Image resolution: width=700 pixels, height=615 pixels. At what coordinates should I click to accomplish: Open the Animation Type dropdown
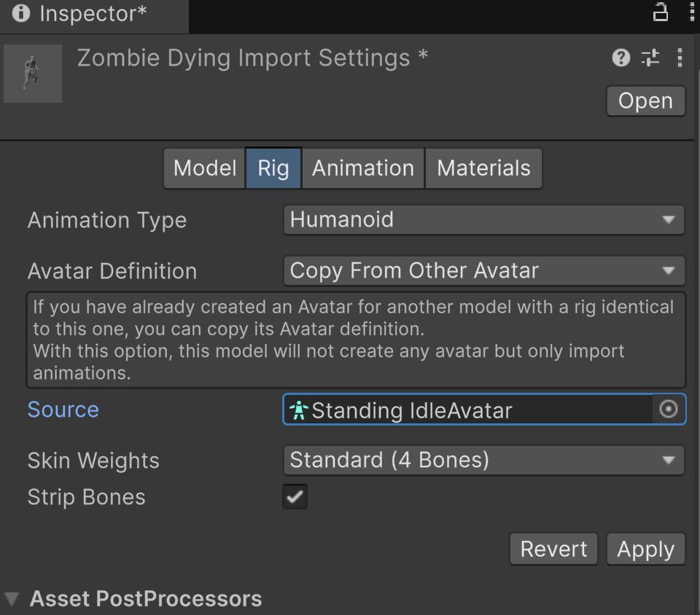484,220
